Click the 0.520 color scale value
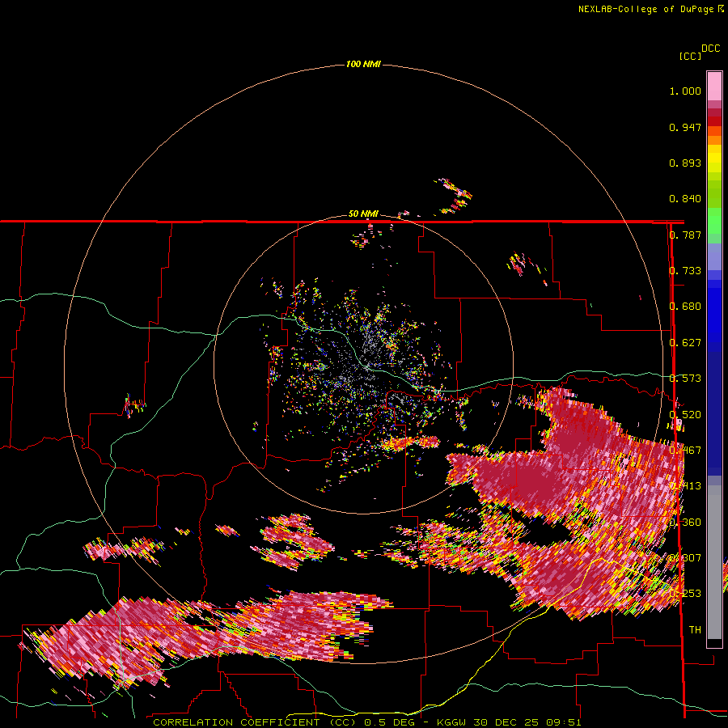The width and height of the screenshot is (728, 728). (685, 415)
